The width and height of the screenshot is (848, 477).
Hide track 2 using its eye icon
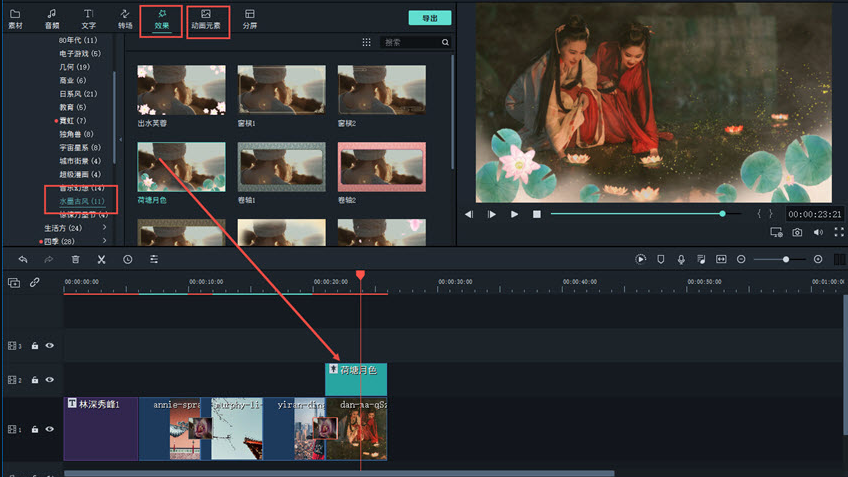click(x=49, y=380)
